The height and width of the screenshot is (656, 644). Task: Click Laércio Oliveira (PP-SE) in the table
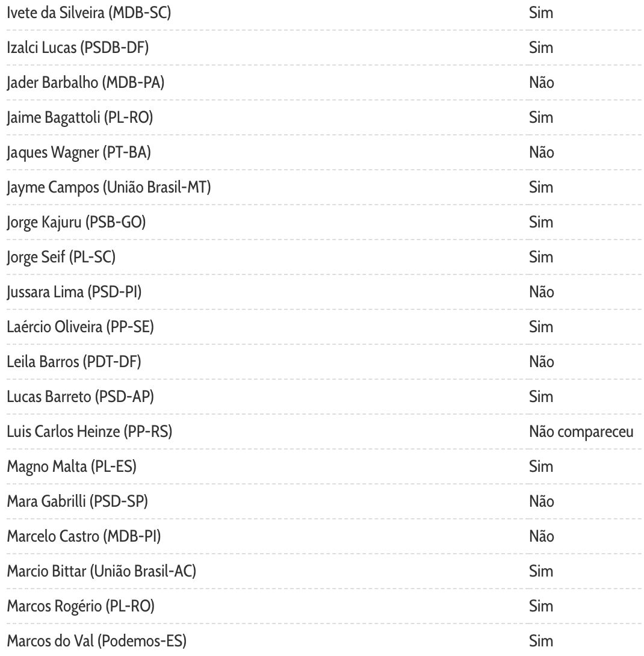[80, 327]
